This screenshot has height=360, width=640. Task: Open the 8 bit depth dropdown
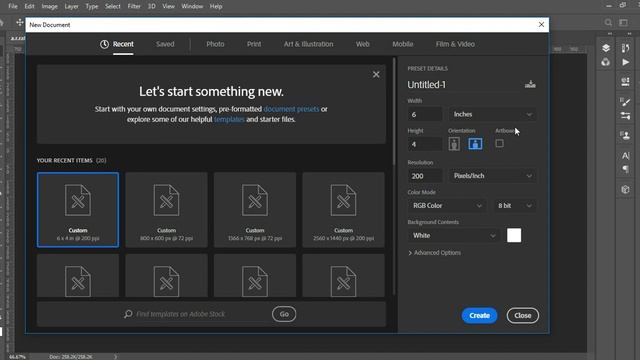[x=515, y=206]
